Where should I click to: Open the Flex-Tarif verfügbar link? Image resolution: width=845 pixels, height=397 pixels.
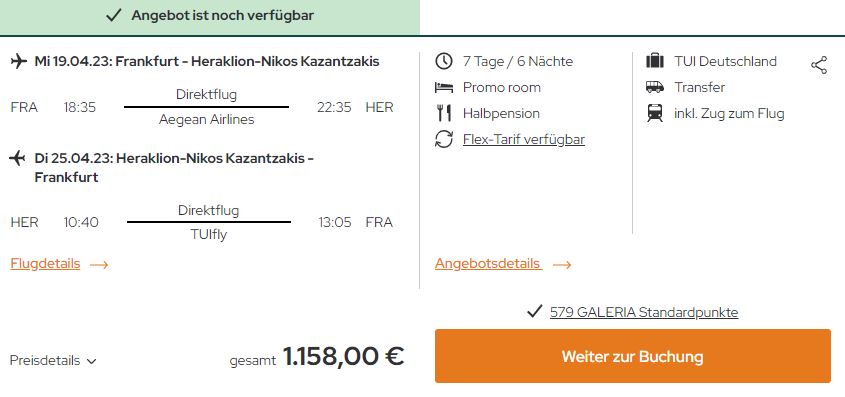pyautogui.click(x=524, y=140)
